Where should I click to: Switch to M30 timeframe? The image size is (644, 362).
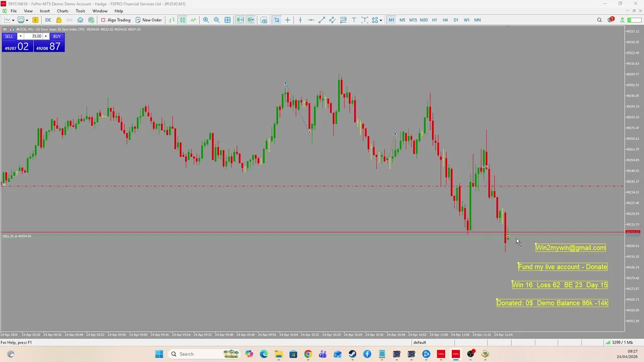pyautogui.click(x=424, y=20)
